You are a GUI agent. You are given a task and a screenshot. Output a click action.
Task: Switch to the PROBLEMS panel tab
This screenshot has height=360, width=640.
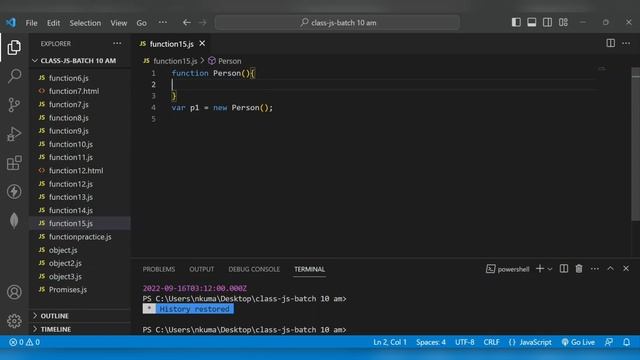click(x=159, y=269)
